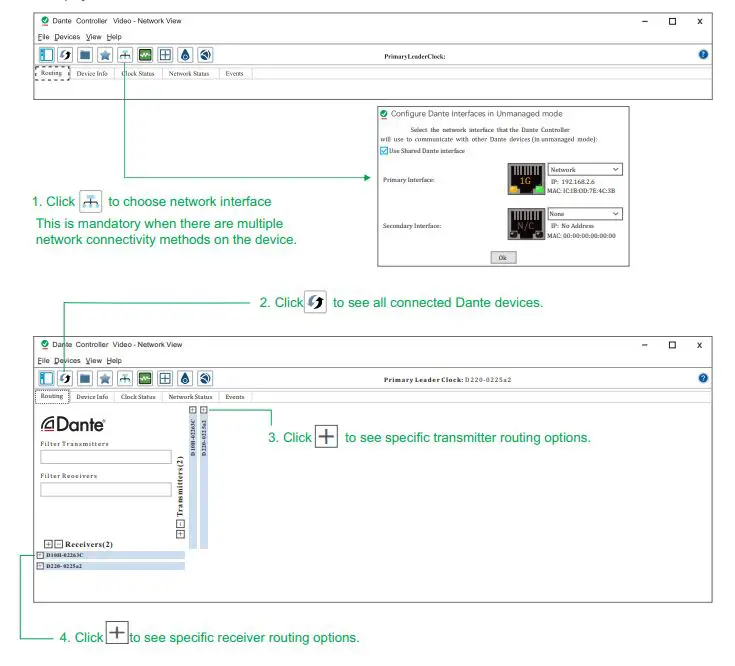Switch to the Events tab in the upper window
Image resolution: width=735 pixels, height=666 pixels.
pos(234,74)
